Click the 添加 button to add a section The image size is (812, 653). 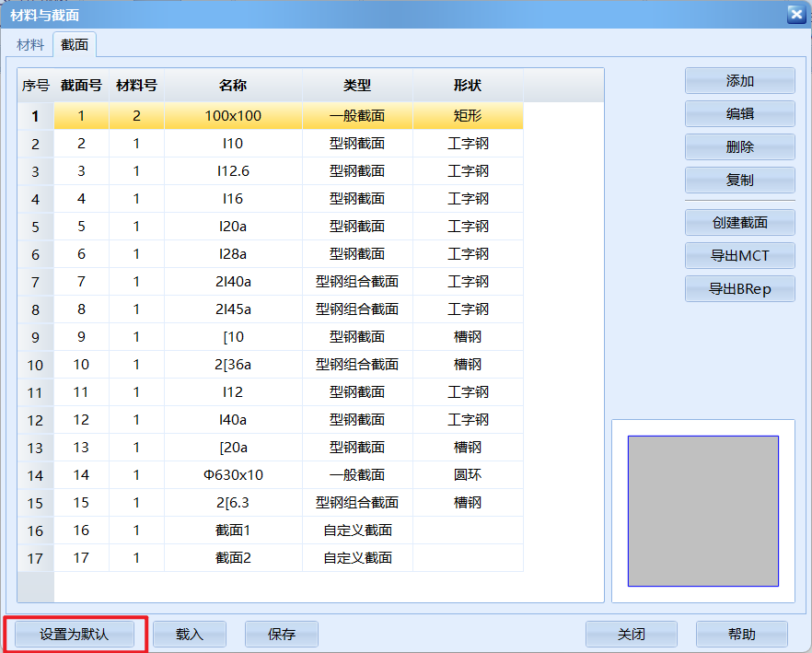(739, 81)
